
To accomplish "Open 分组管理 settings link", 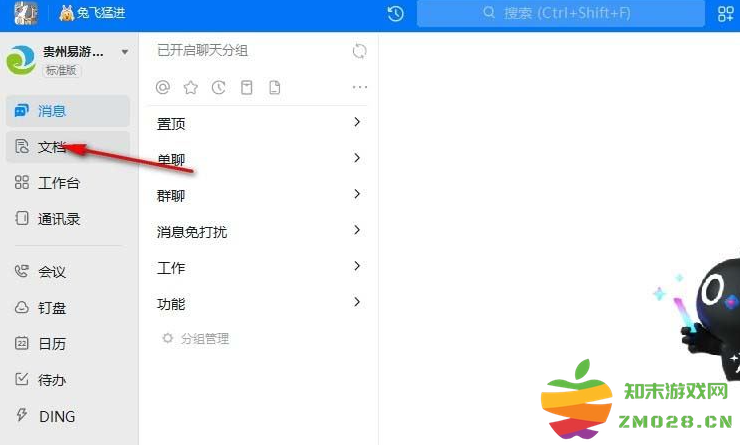I will click(x=195, y=338).
